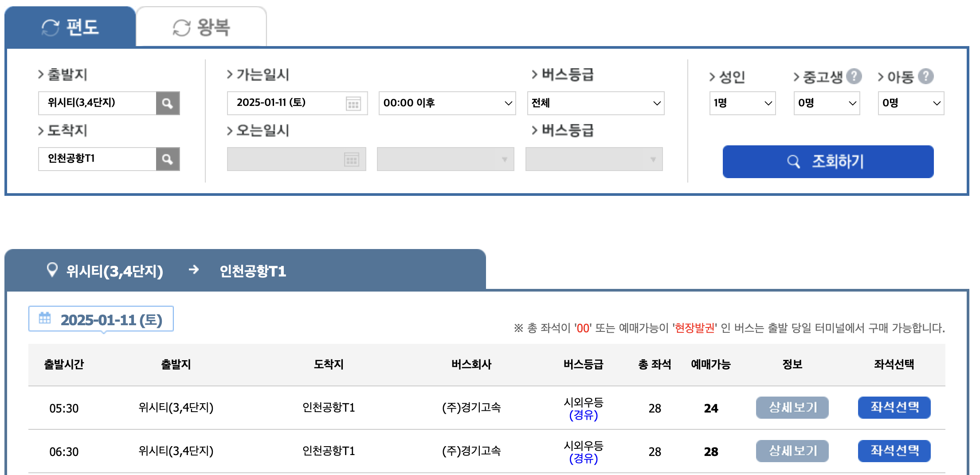Switch to the 왕복 round-trip tab
The width and height of the screenshot is (980, 475).
pos(201,27)
